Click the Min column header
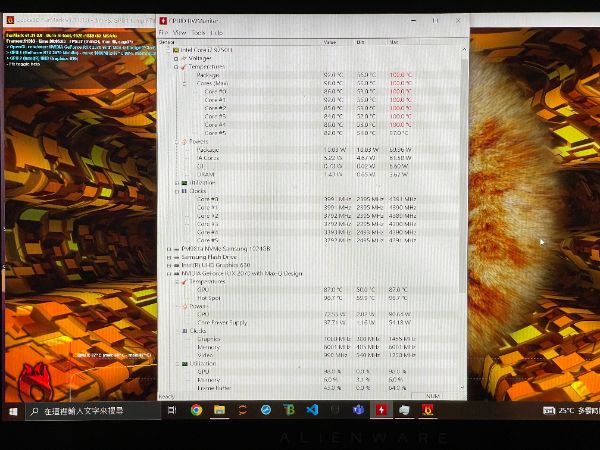This screenshot has height=450, width=600. (x=371, y=42)
